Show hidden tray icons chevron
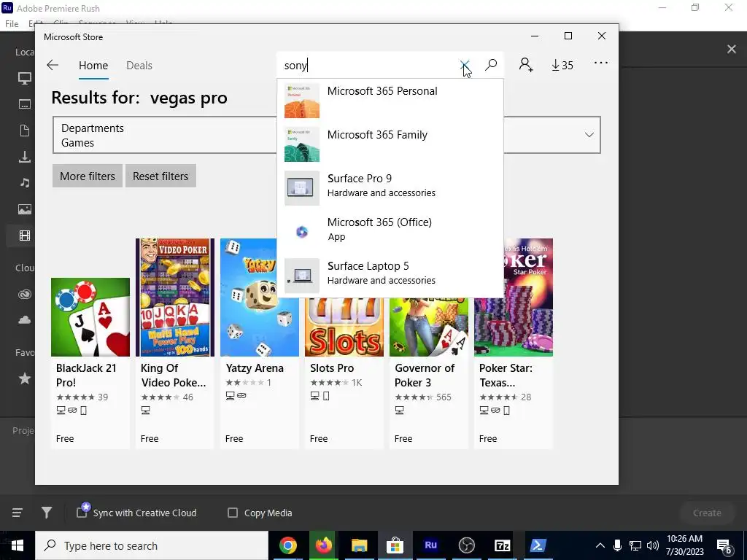The image size is (747, 560). tap(600, 545)
